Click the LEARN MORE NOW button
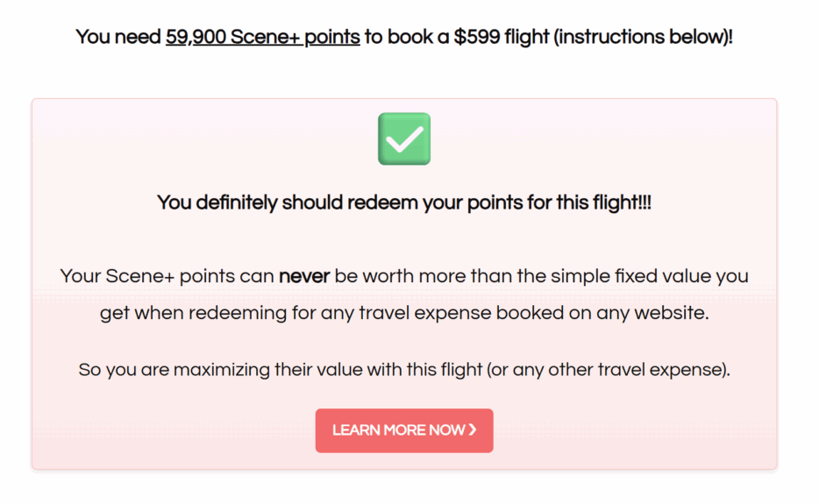 coord(404,430)
